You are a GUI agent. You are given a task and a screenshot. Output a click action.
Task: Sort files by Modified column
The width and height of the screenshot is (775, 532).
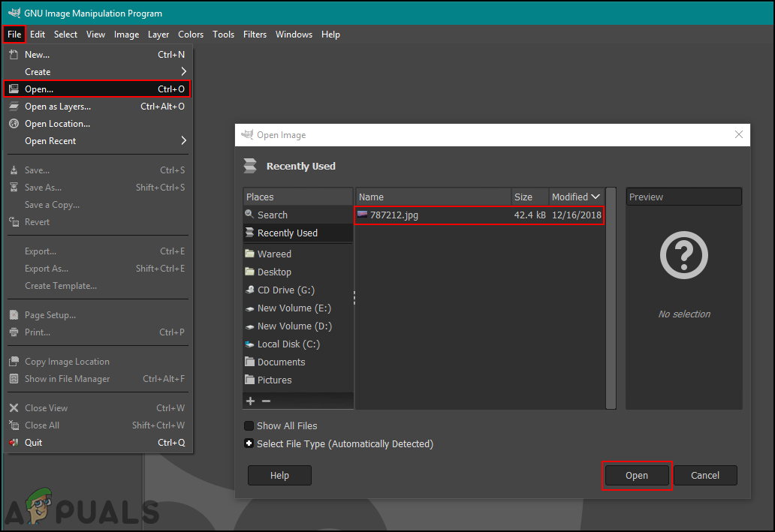(x=575, y=197)
